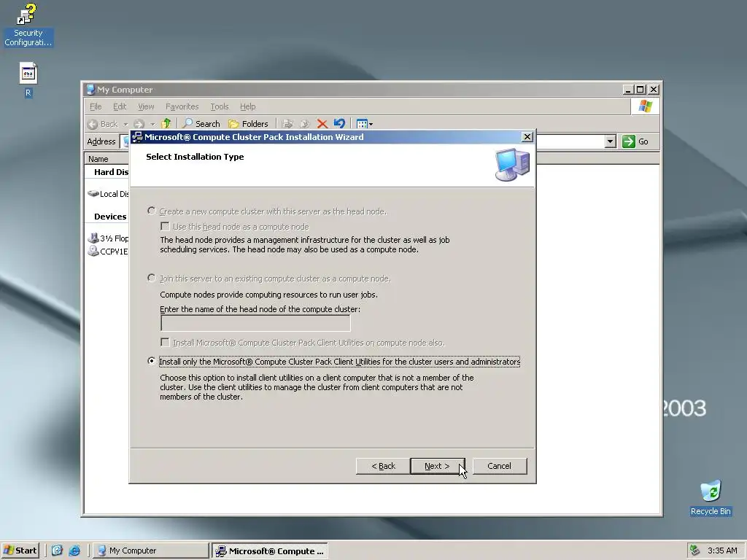Switch to Microsoft Compute taskbar button

tap(270, 551)
